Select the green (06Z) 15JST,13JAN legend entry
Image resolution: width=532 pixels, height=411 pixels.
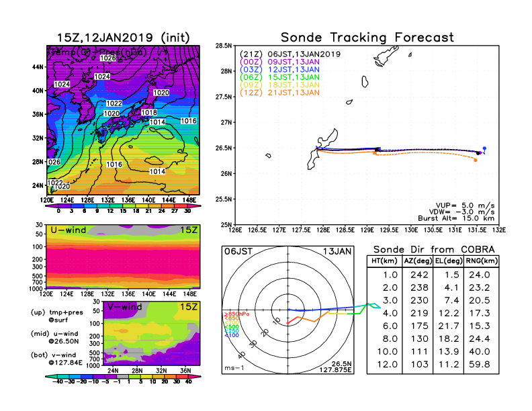pos(279,77)
